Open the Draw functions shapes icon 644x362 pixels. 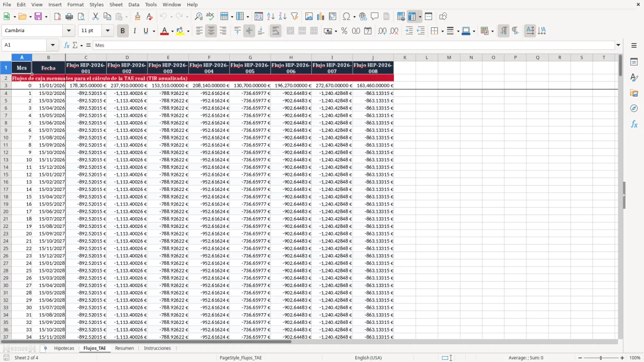443,17
